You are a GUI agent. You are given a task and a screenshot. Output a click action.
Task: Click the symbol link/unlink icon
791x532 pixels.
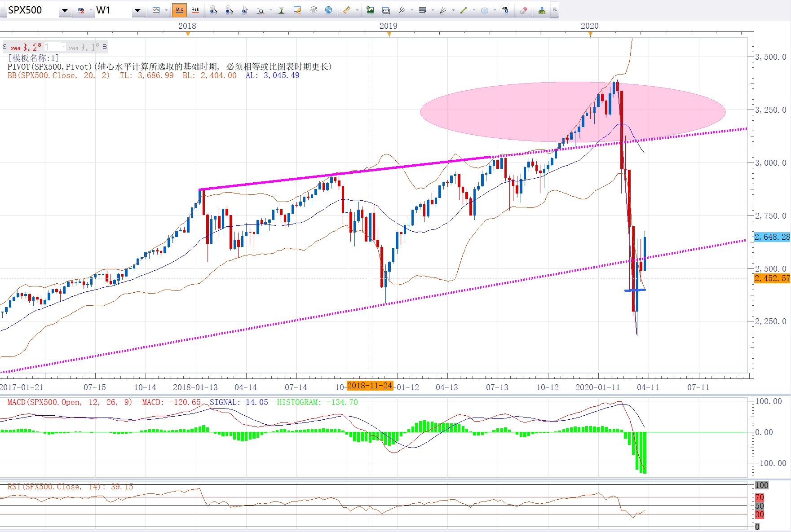tap(81, 10)
